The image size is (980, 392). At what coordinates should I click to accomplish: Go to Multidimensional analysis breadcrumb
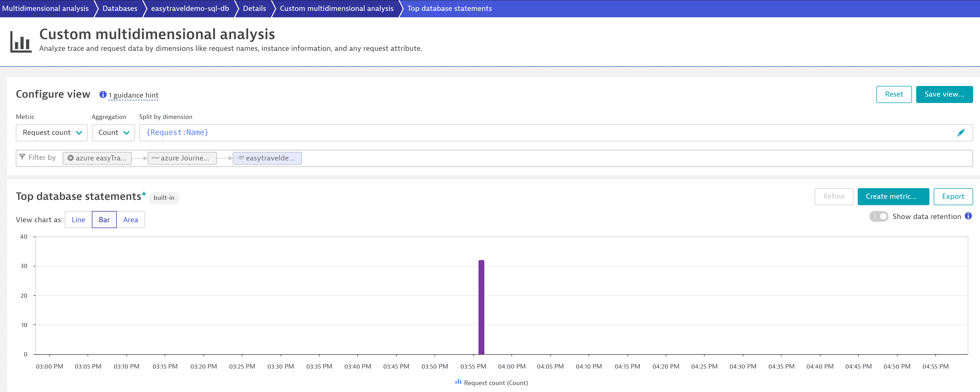[x=45, y=8]
